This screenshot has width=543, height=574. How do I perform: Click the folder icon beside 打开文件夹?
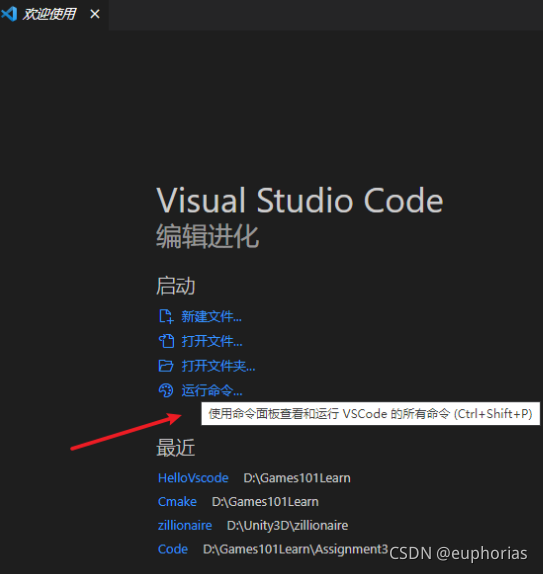(x=166, y=366)
